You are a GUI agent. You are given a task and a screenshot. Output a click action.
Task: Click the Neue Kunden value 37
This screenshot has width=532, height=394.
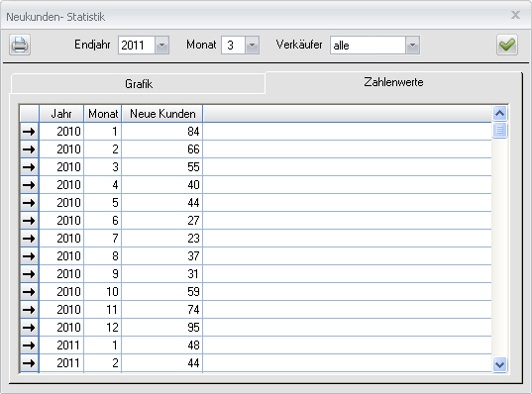[x=162, y=256]
